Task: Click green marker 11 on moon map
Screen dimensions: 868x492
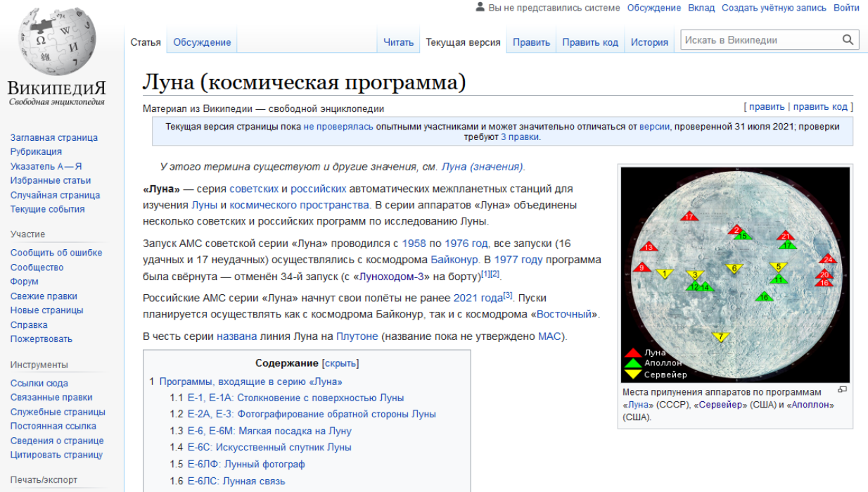Action: coord(777,279)
